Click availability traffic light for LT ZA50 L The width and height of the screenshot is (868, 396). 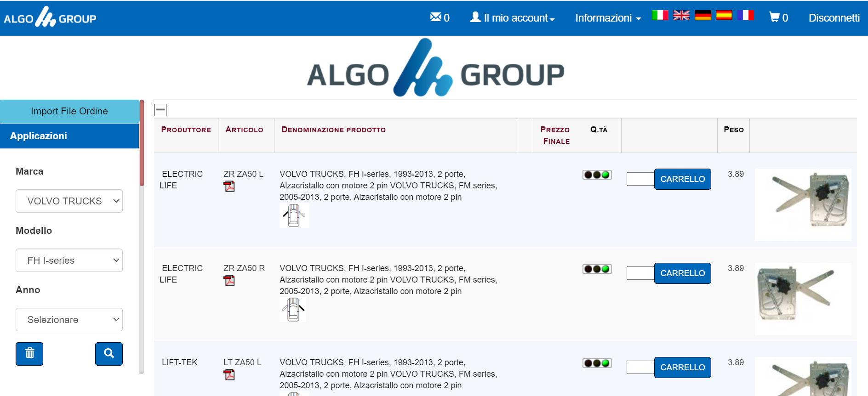point(597,363)
